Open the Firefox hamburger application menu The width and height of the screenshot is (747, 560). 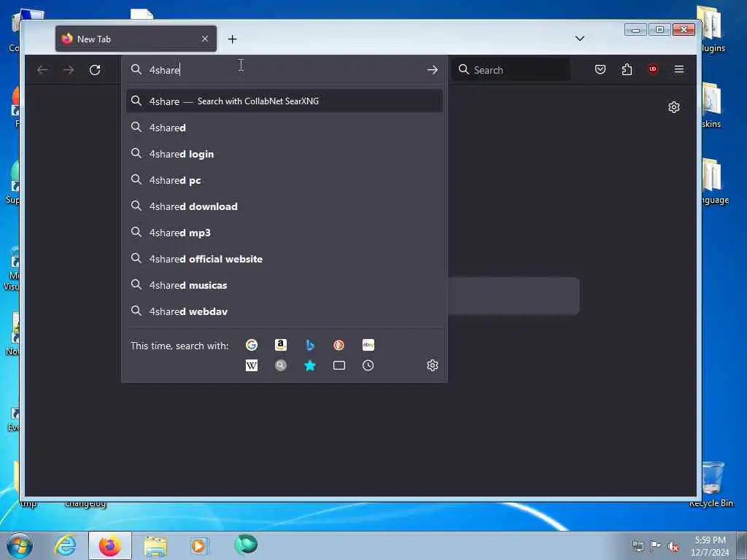click(679, 69)
